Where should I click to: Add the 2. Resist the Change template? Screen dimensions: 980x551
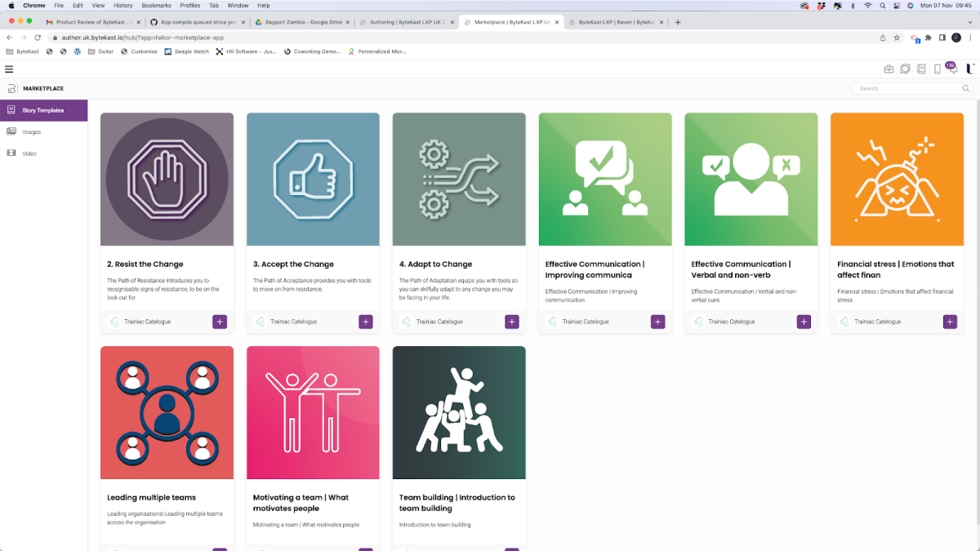click(x=220, y=322)
